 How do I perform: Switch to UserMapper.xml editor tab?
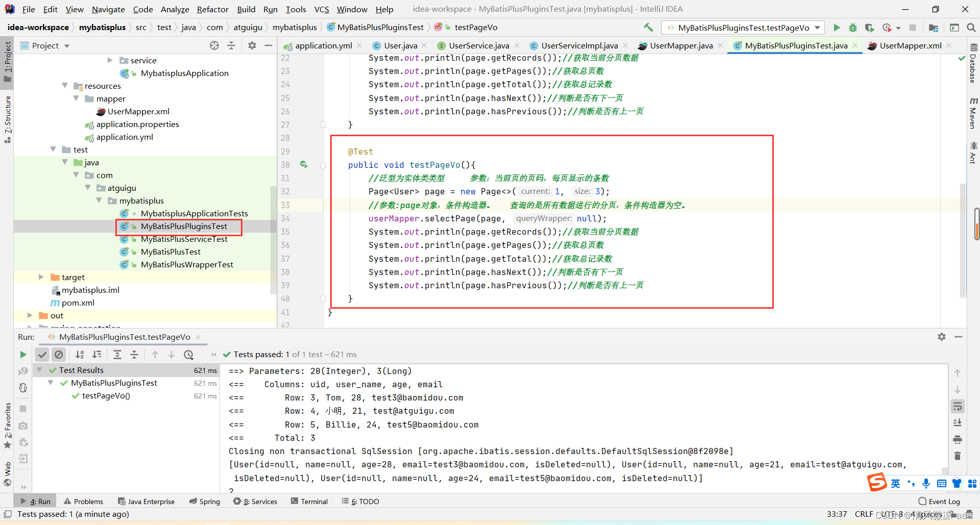pyautogui.click(x=910, y=45)
